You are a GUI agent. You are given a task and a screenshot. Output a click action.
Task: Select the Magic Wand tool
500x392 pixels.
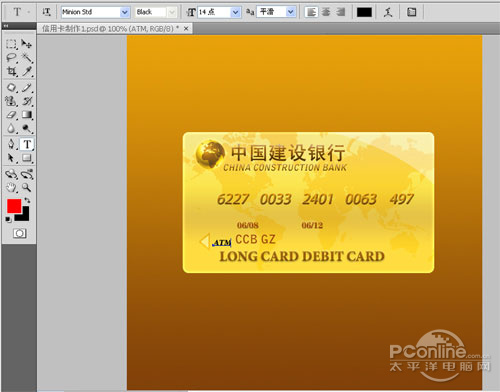[27, 58]
